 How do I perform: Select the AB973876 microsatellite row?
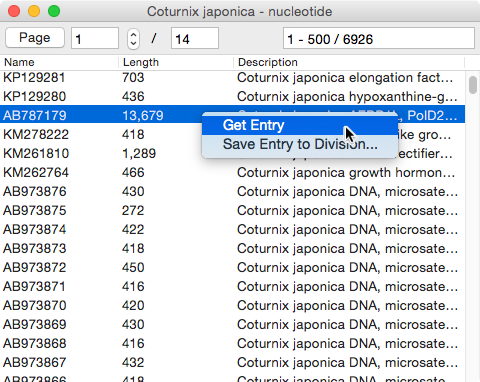[x=232, y=192]
